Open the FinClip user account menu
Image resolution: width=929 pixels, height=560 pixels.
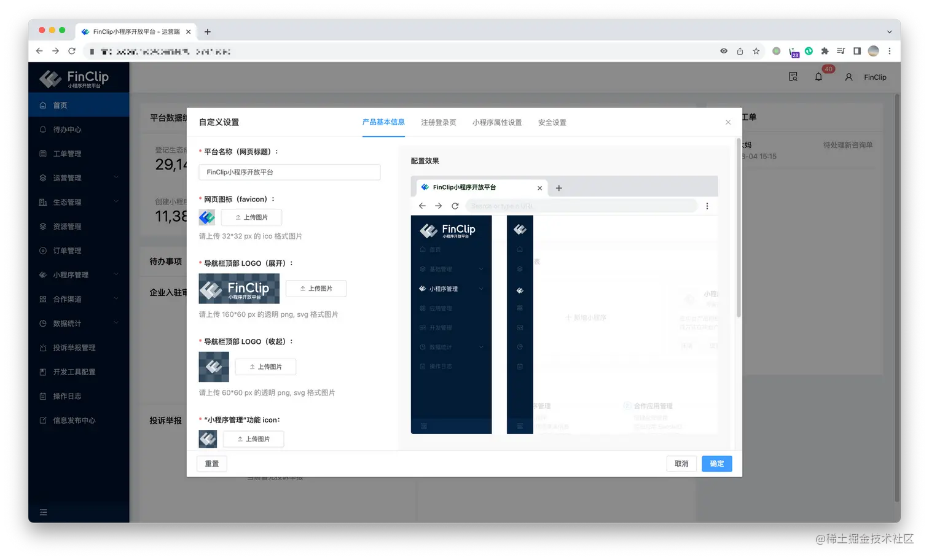pyautogui.click(x=866, y=77)
